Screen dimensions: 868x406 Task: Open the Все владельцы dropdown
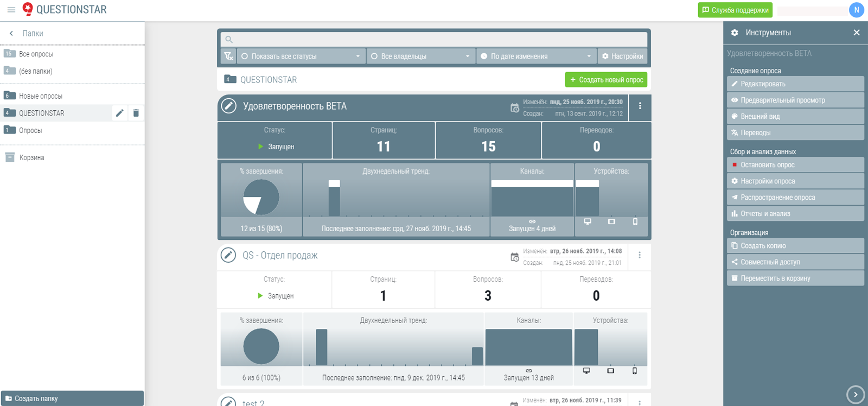420,56
